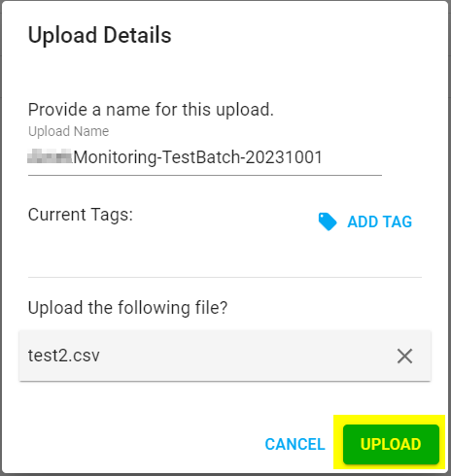The height and width of the screenshot is (476, 451).
Task: Click the blue tag icon
Action: pos(328,221)
